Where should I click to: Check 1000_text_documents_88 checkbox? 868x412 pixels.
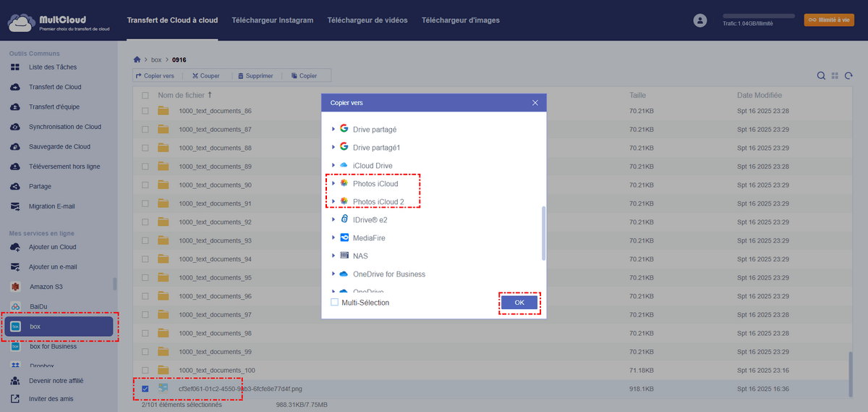tap(145, 148)
